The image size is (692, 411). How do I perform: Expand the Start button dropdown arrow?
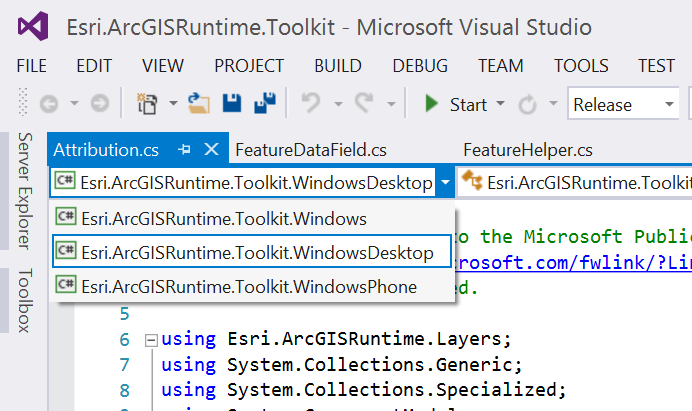point(500,104)
